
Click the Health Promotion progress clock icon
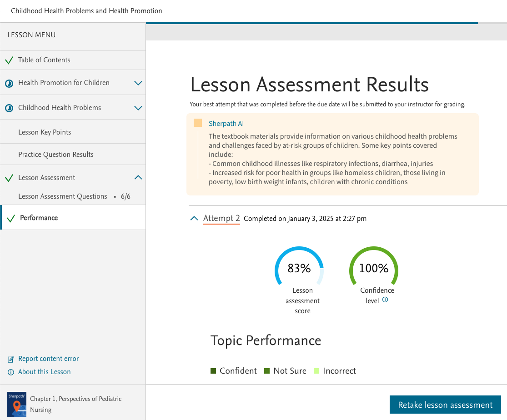tap(9, 84)
